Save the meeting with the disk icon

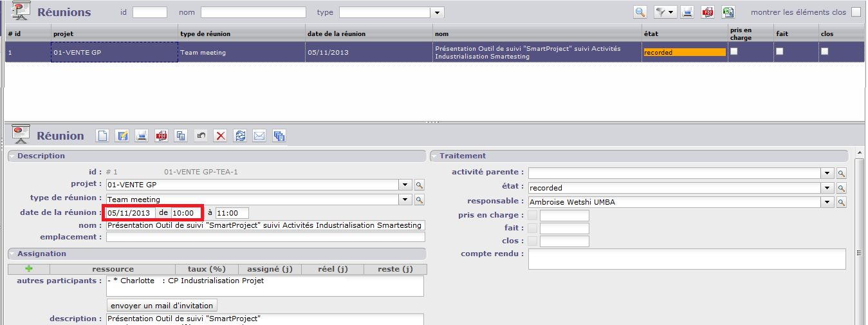click(122, 135)
